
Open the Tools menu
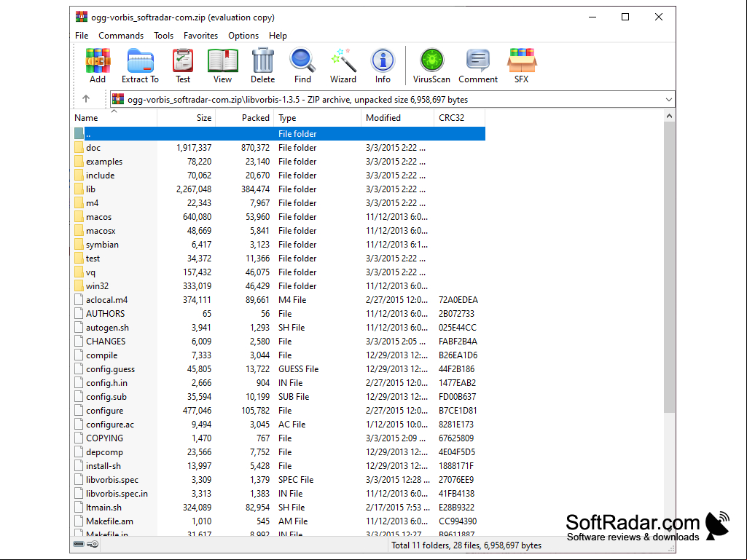coord(163,36)
